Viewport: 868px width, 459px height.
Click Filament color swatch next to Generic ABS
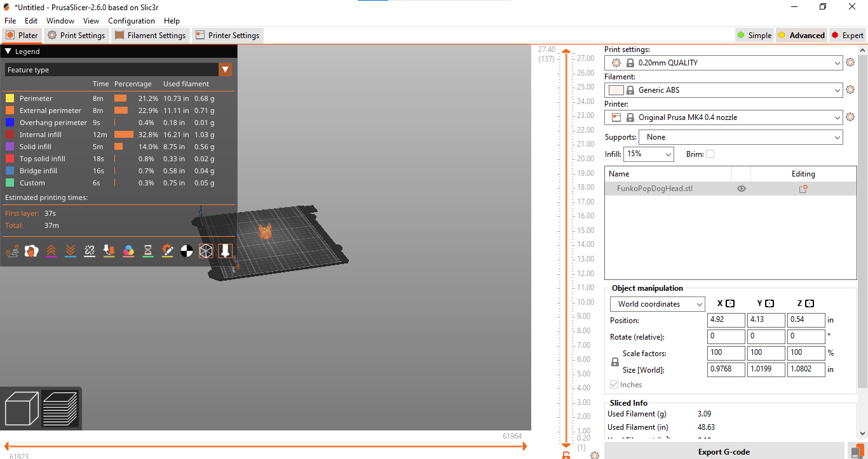click(x=616, y=90)
